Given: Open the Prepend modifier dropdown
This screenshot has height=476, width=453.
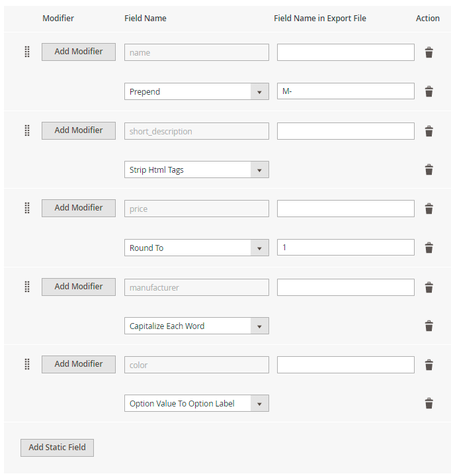Looking at the screenshot, I should (x=196, y=91).
